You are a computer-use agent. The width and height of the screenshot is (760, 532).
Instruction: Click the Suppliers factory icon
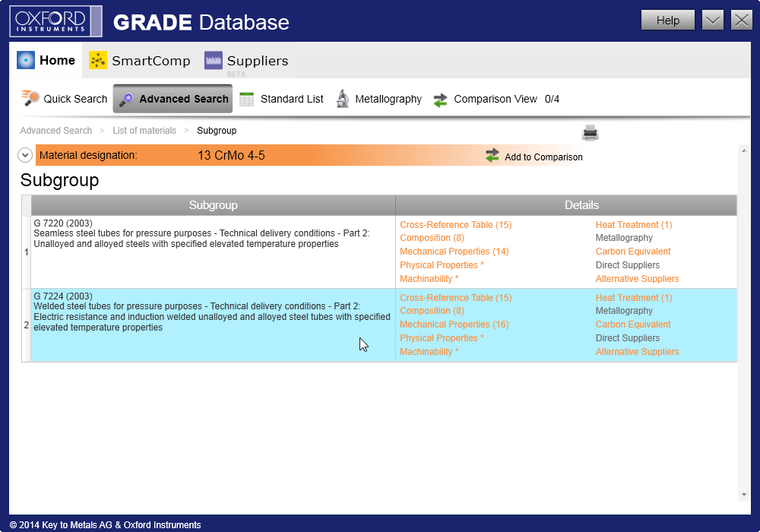click(x=214, y=60)
